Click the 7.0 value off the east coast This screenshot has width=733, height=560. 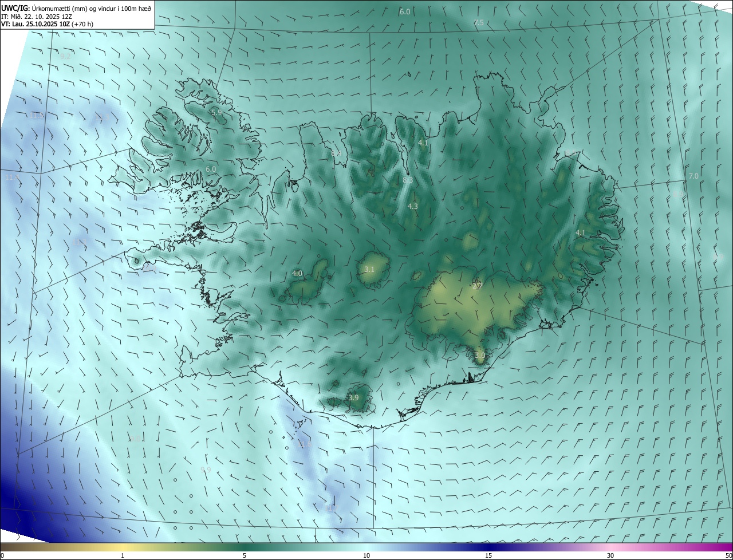[x=693, y=176]
